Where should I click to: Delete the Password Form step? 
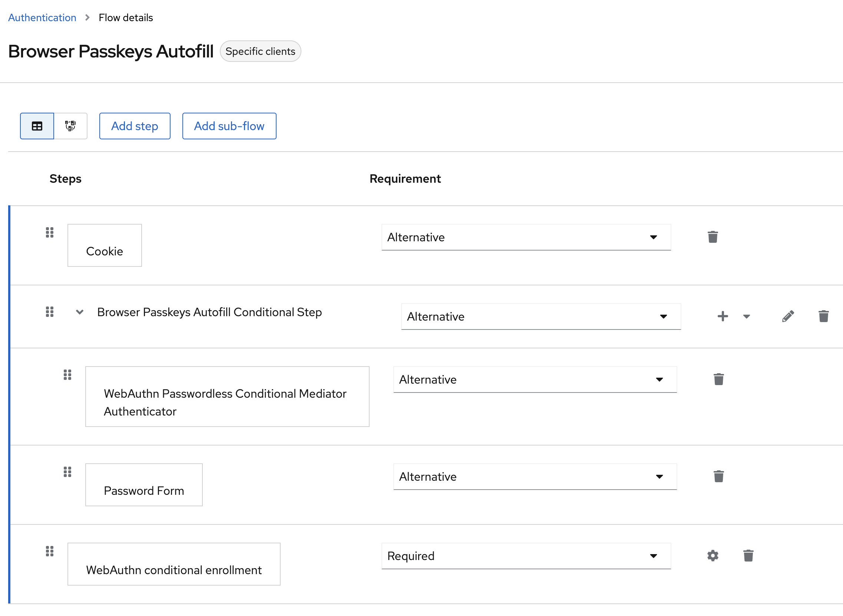pos(718,477)
